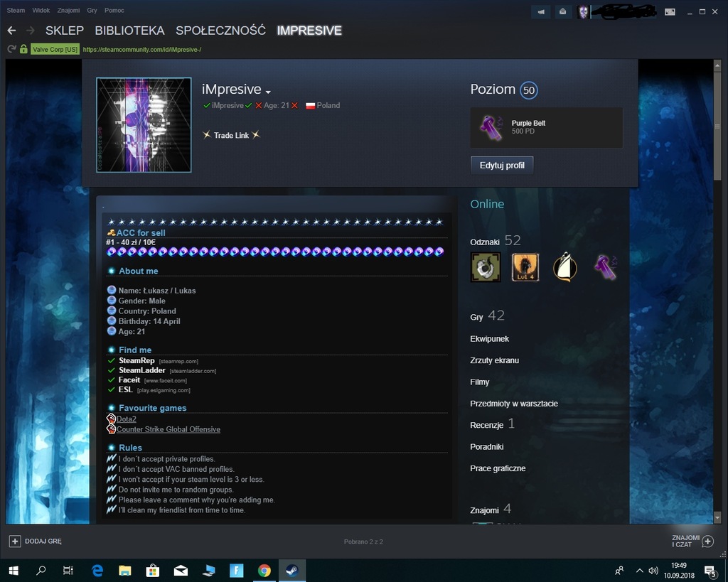The height and width of the screenshot is (582, 728).
Task: Open the Faceit link
Action: pos(129,380)
